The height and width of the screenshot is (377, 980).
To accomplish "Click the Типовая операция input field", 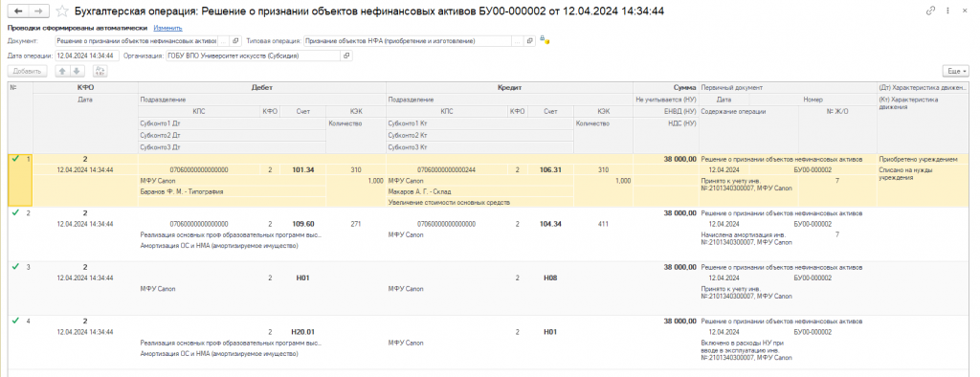I will 408,41.
